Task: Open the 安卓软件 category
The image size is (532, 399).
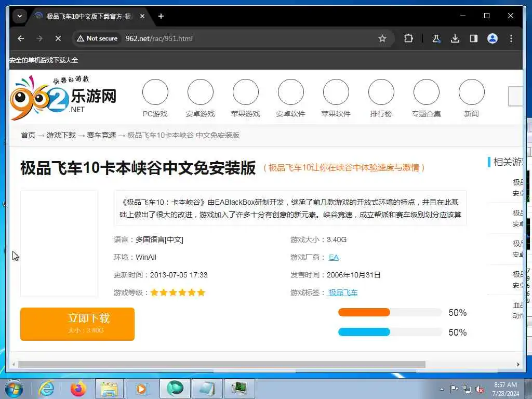Action: point(291,99)
